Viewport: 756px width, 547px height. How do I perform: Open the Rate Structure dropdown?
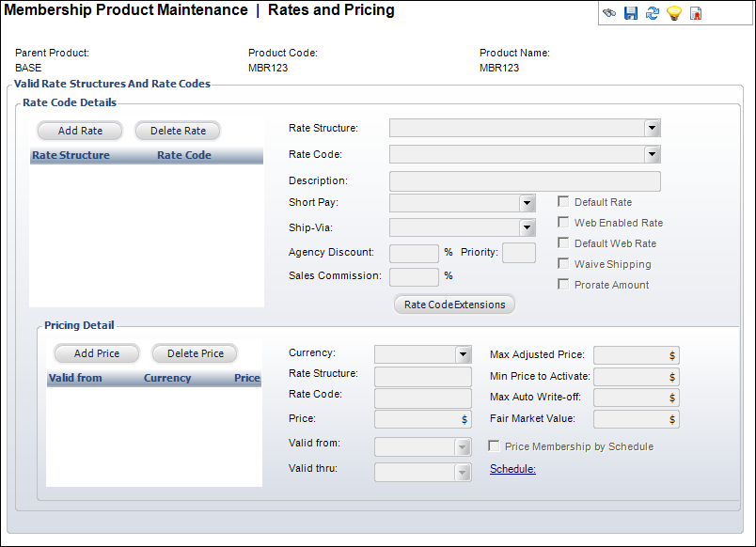(x=653, y=128)
